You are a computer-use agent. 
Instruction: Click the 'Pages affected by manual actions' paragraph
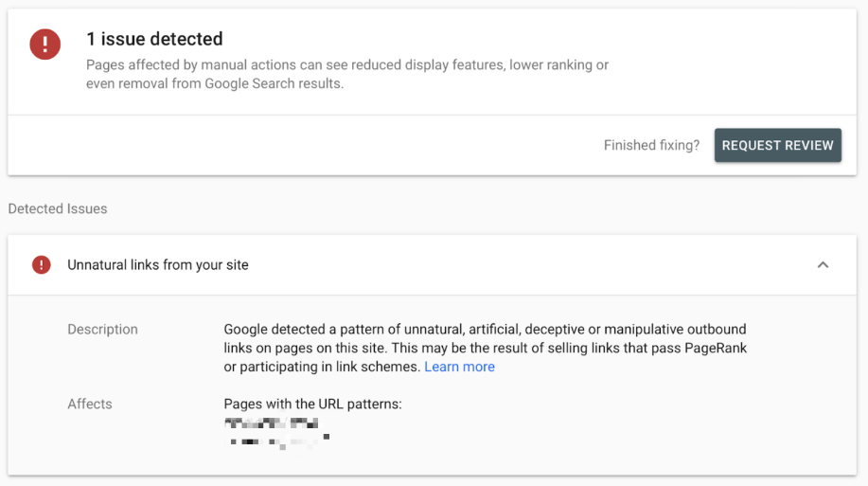[347, 74]
